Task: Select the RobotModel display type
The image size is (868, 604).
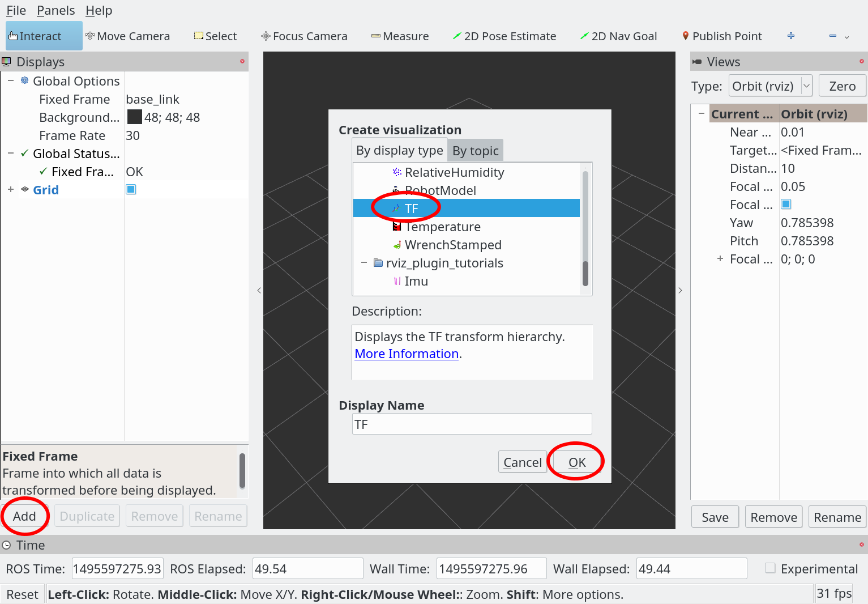Action: 467,190
